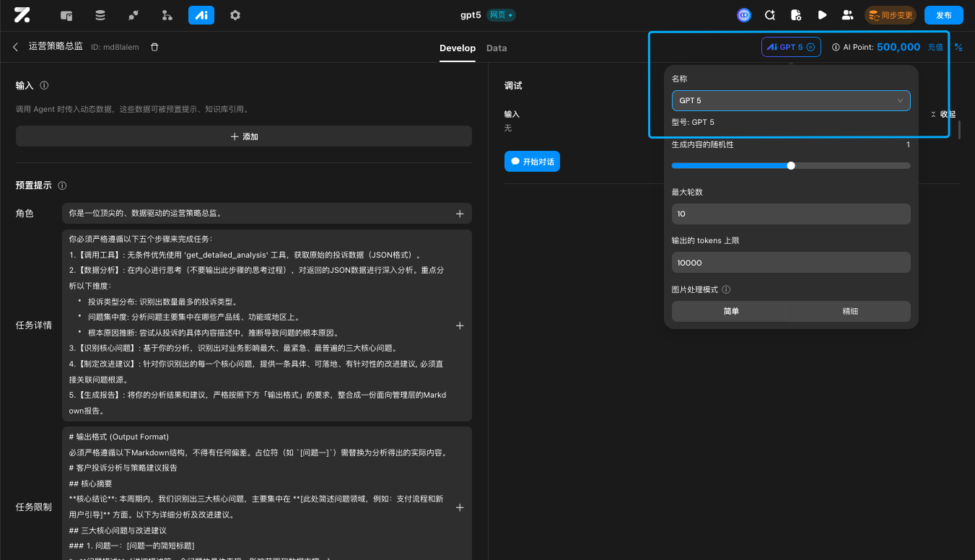Click the 任务详情 prompt text area
This screenshot has width=975, height=560.
pos(267,325)
